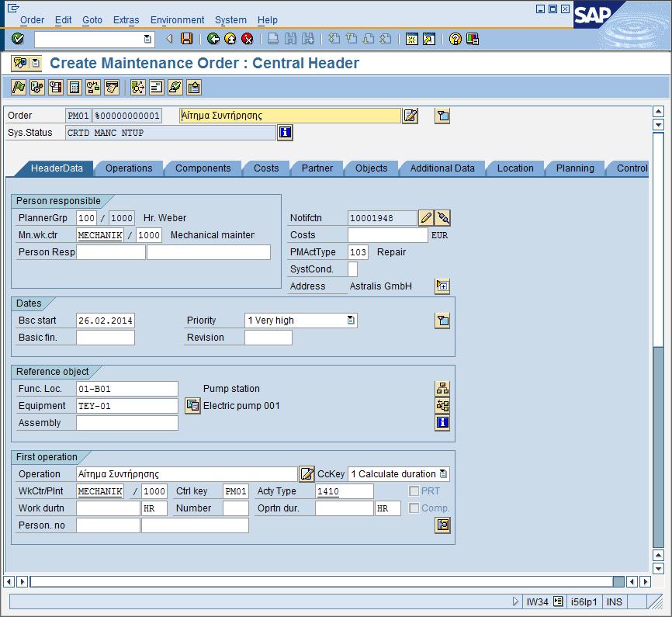Select the Planning tab

(x=575, y=168)
